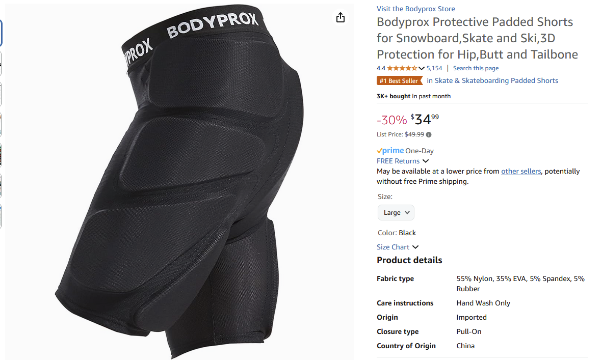
Task: Expand FREE Returns details chevron
Action: [426, 161]
